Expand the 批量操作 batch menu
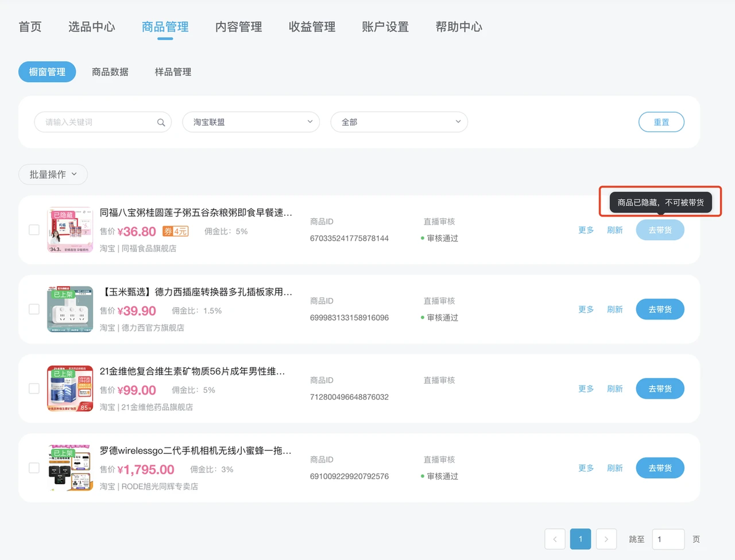 (x=53, y=175)
